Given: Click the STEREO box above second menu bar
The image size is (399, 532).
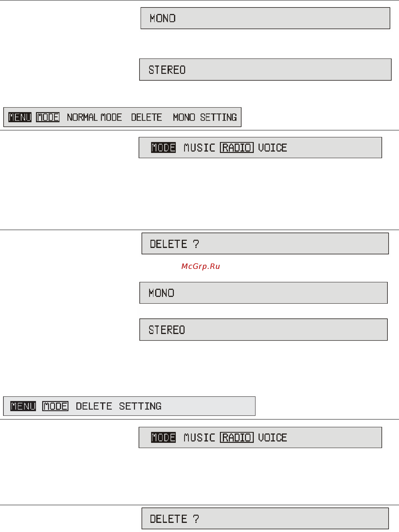Looking at the screenshot, I should [x=263, y=330].
